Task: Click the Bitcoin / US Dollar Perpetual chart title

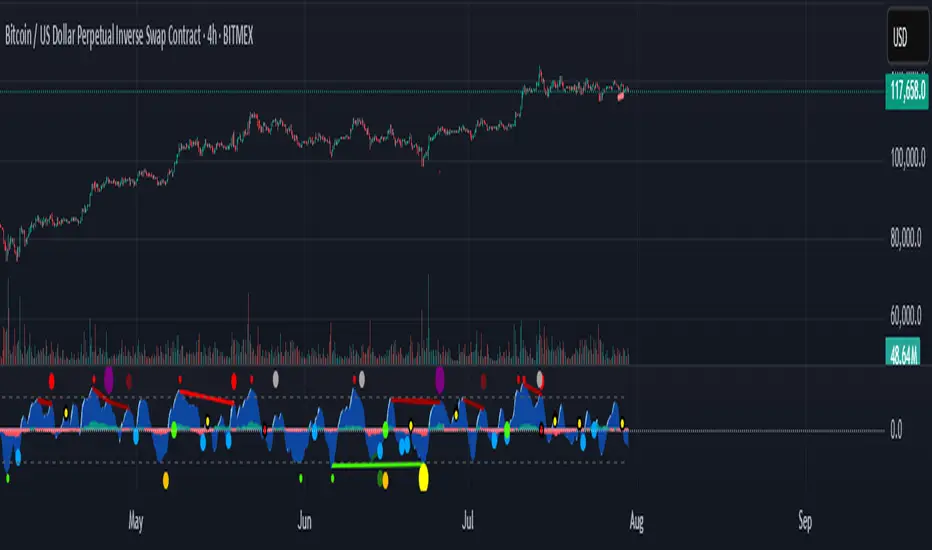Action: point(129,36)
